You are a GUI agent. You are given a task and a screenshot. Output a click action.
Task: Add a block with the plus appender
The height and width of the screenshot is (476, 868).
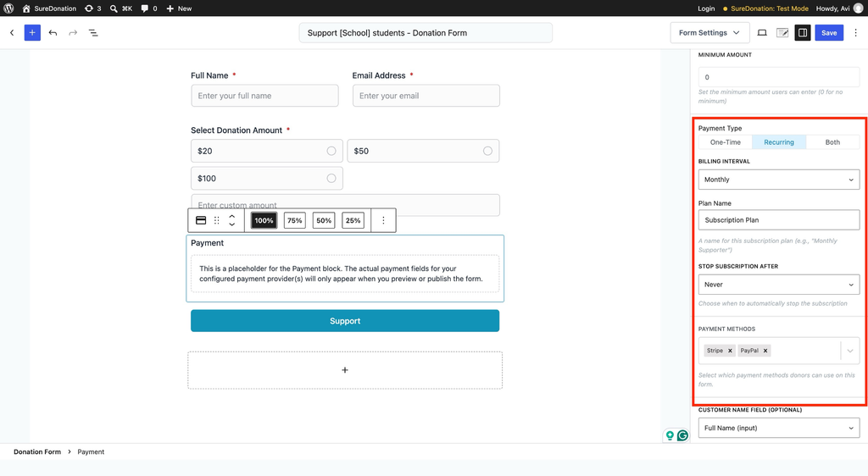[345, 370]
